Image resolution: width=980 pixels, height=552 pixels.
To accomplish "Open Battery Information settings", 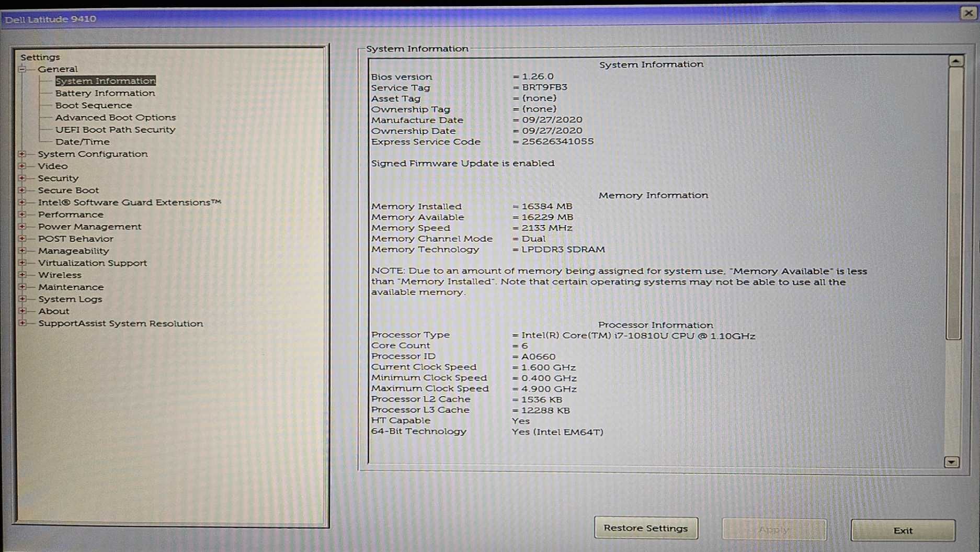I will click(x=105, y=93).
